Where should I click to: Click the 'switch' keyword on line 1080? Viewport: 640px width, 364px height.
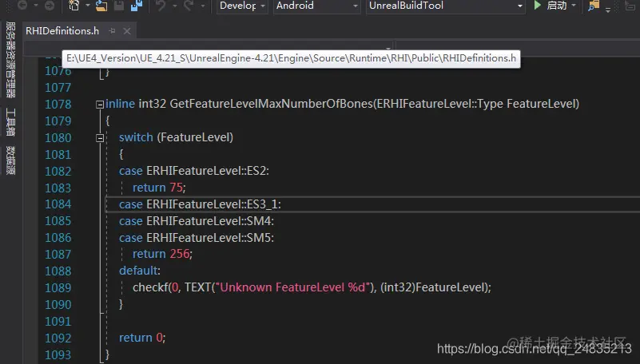click(136, 137)
